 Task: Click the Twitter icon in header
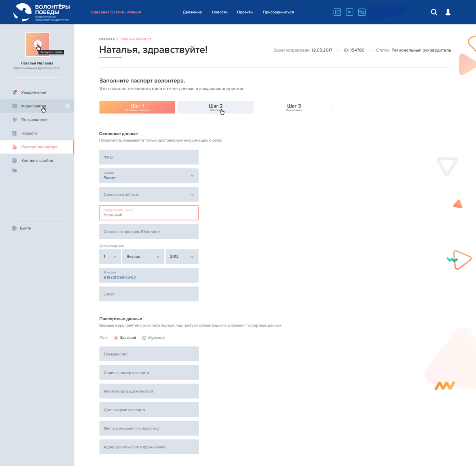337,12
